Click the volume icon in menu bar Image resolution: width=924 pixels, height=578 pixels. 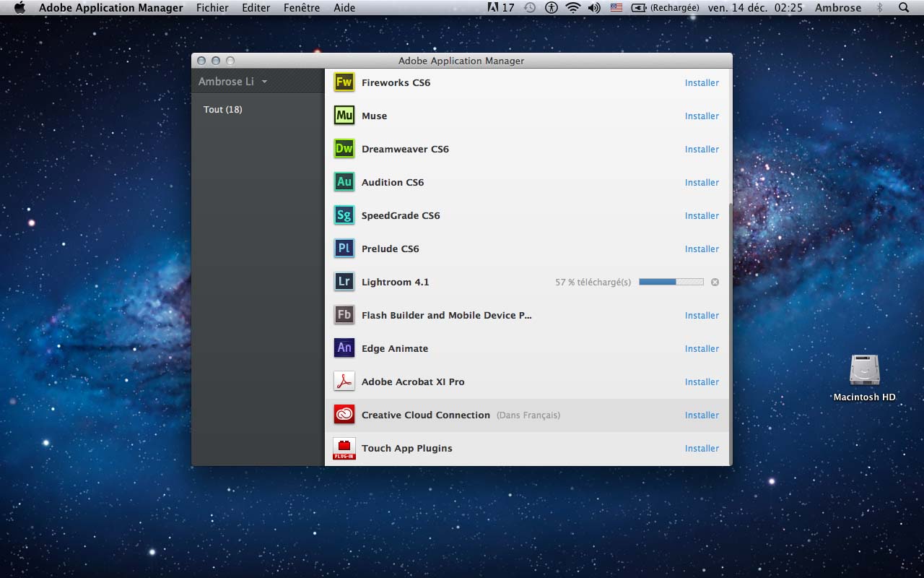[x=594, y=8]
